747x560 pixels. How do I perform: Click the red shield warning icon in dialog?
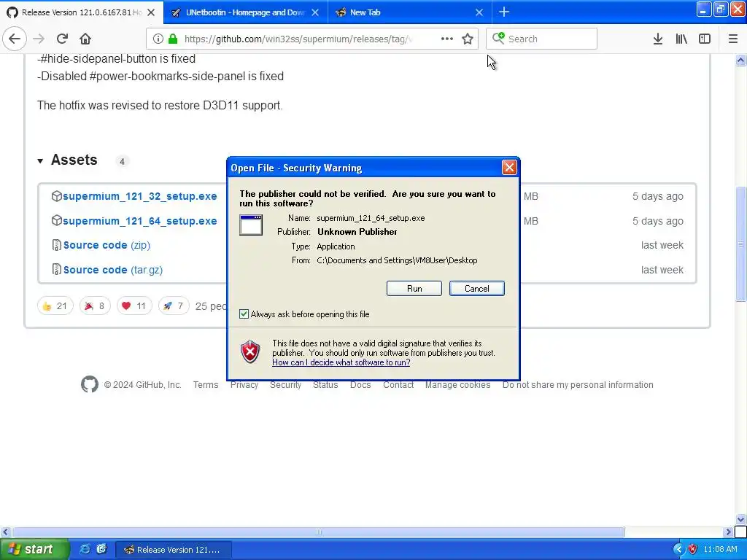tap(250, 352)
